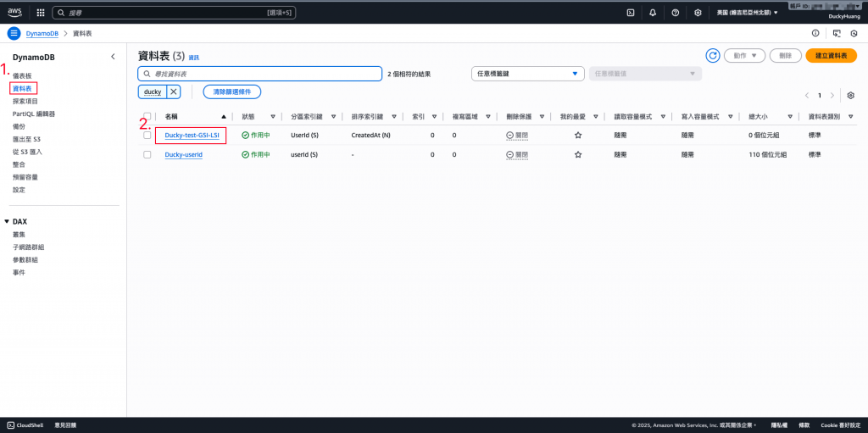Open the 設定 settings sidebar item

coord(19,190)
